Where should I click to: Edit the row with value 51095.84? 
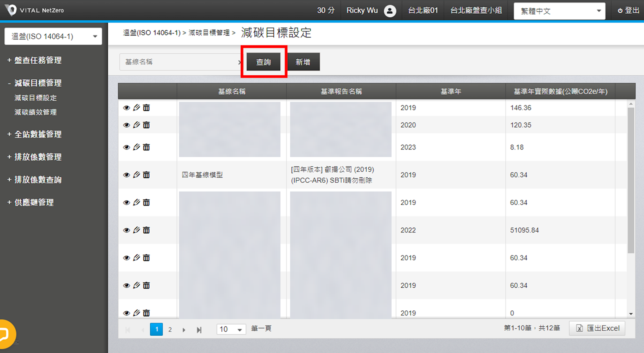136,230
